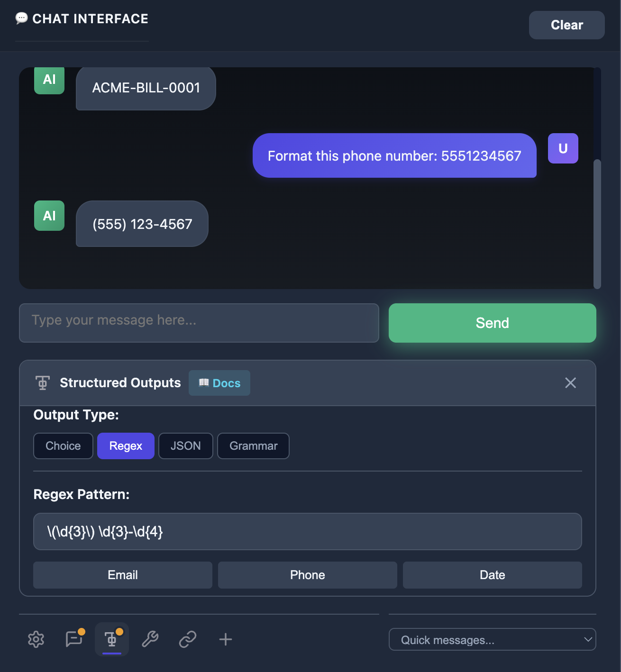Open the chat message icon panel
The width and height of the screenshot is (621, 672).
(74, 639)
